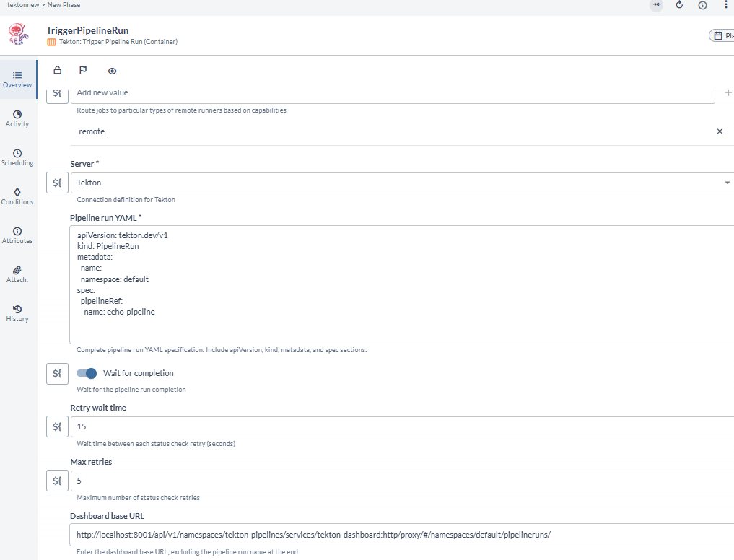Toggle the eye watch icon
Viewport: 734px width, 560px height.
[112, 71]
